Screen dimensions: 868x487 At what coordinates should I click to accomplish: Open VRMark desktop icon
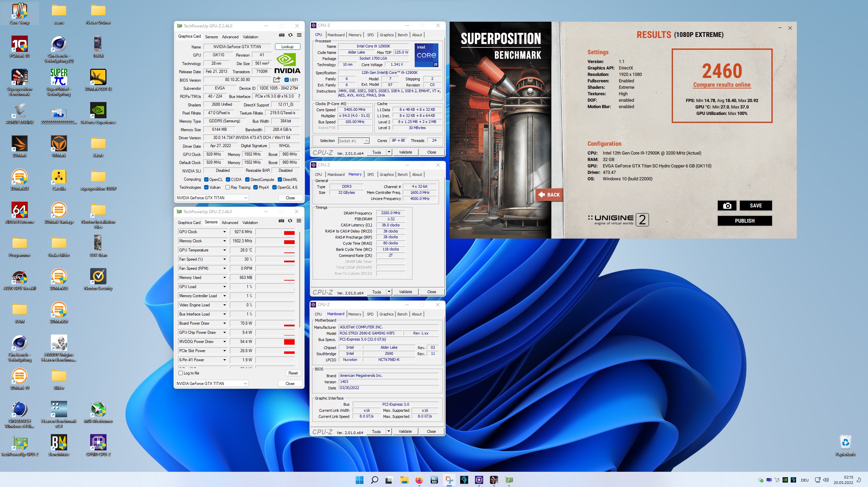pyautogui.click(x=59, y=146)
